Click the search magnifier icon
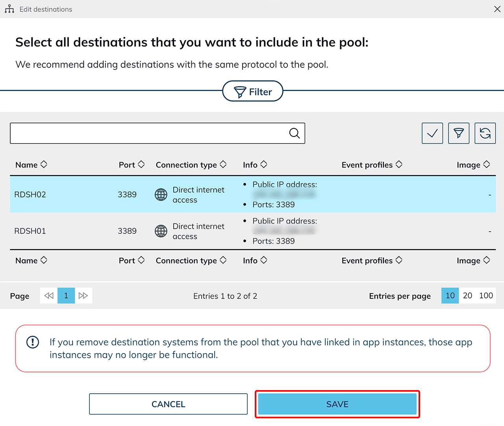504x426 pixels. coord(294,133)
